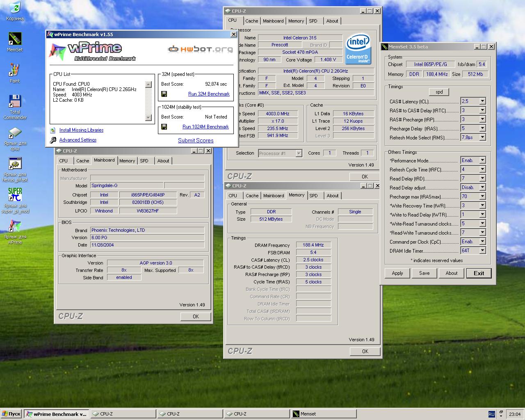This screenshot has height=420, width=525.
Task: Click Run 32M Benchmark link
Action: tap(209, 94)
